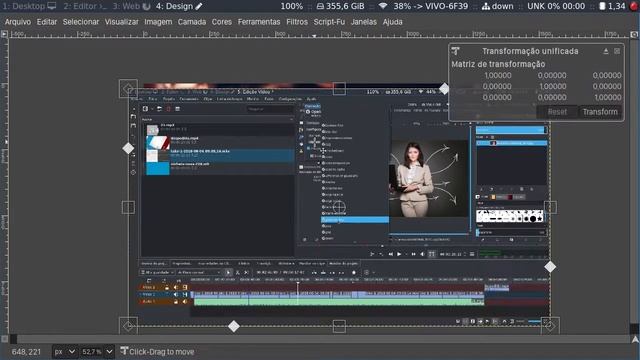The height and width of the screenshot is (360, 640).
Task: Open the Arquivo menu
Action: point(18,22)
